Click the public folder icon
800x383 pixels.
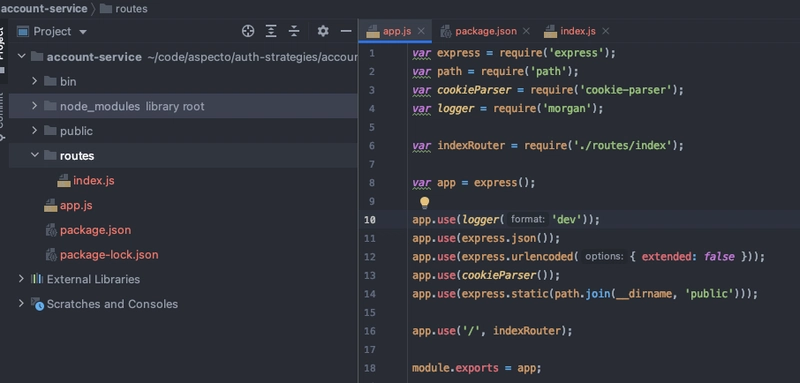[50, 131]
